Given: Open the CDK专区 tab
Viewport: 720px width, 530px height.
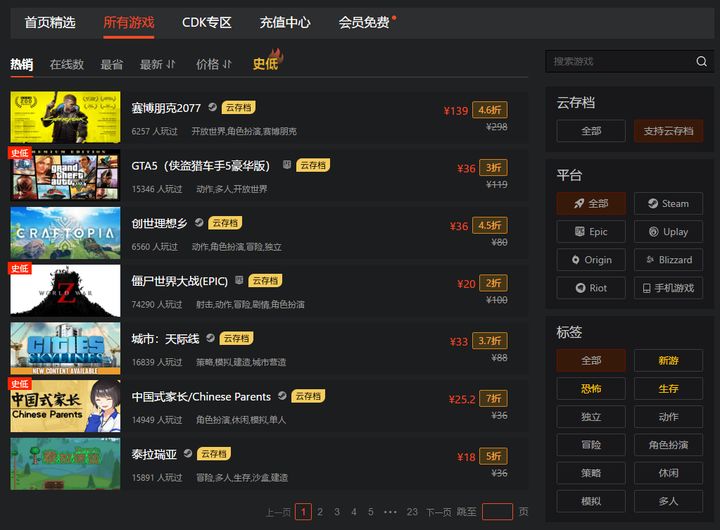Looking at the screenshot, I should point(207,22).
